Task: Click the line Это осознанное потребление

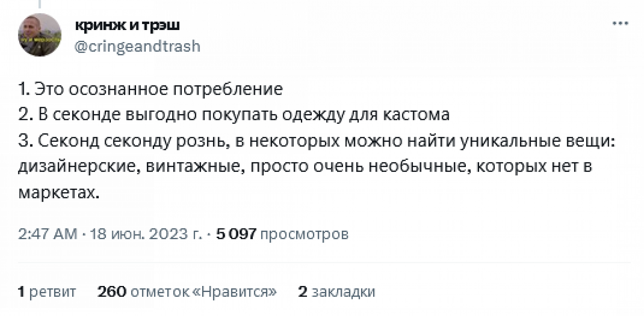Action: tap(150, 89)
